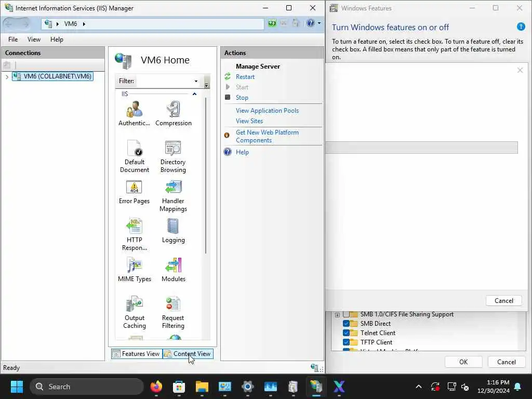Show hidden system tray icons chevron
The height and width of the screenshot is (399, 532).
[419, 387]
